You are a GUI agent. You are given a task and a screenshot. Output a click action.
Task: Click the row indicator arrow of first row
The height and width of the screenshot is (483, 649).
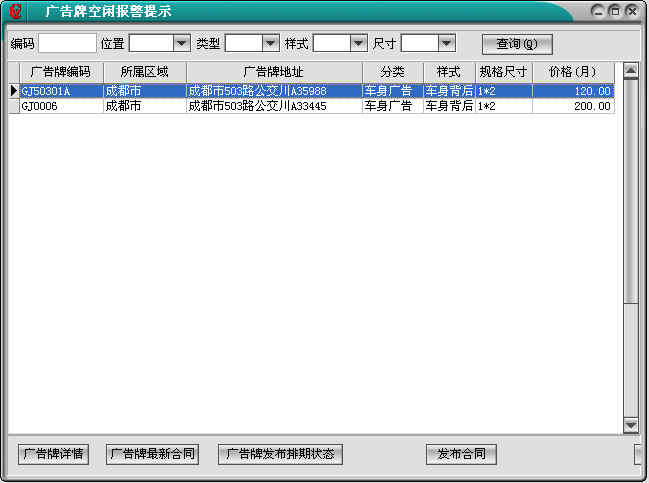(x=14, y=91)
